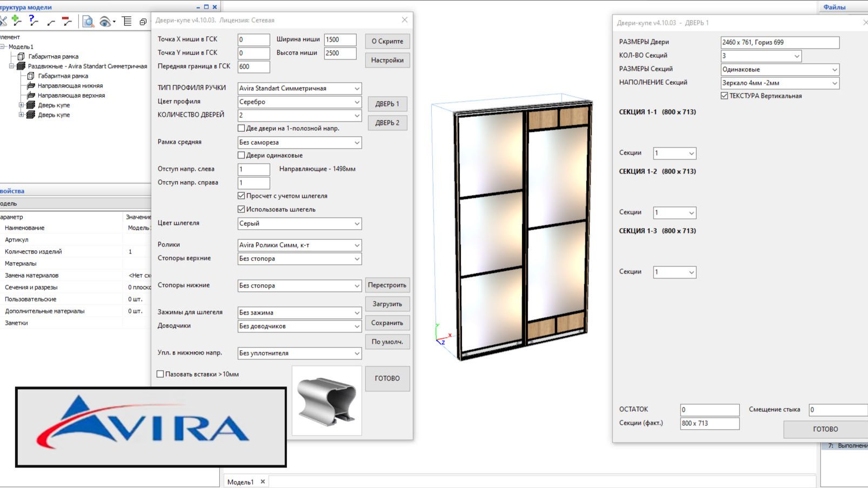The height and width of the screenshot is (488, 868).
Task: Open the НАПОЛНЕНИЕ Секций dropdown
Action: [780, 83]
